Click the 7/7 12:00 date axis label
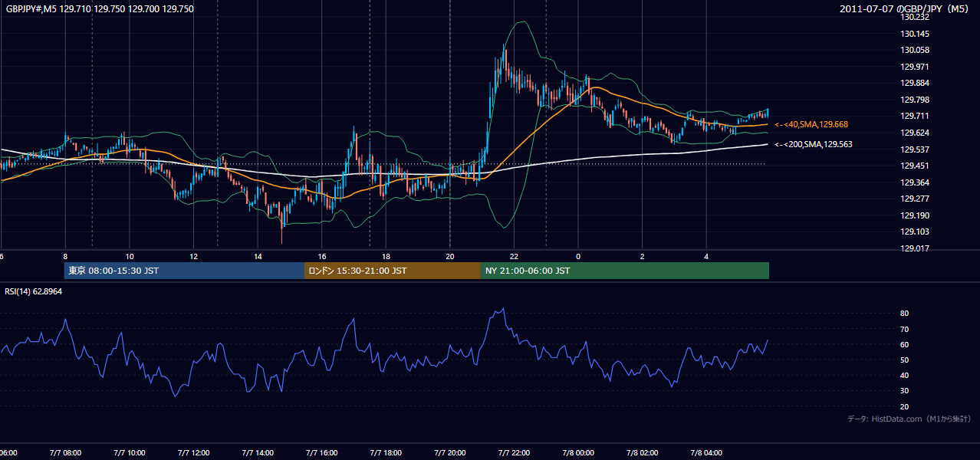This screenshot has height=460, width=980. click(193, 453)
